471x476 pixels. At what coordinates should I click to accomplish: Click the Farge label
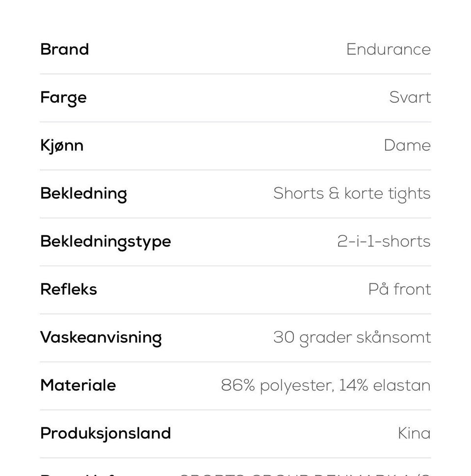(63, 98)
